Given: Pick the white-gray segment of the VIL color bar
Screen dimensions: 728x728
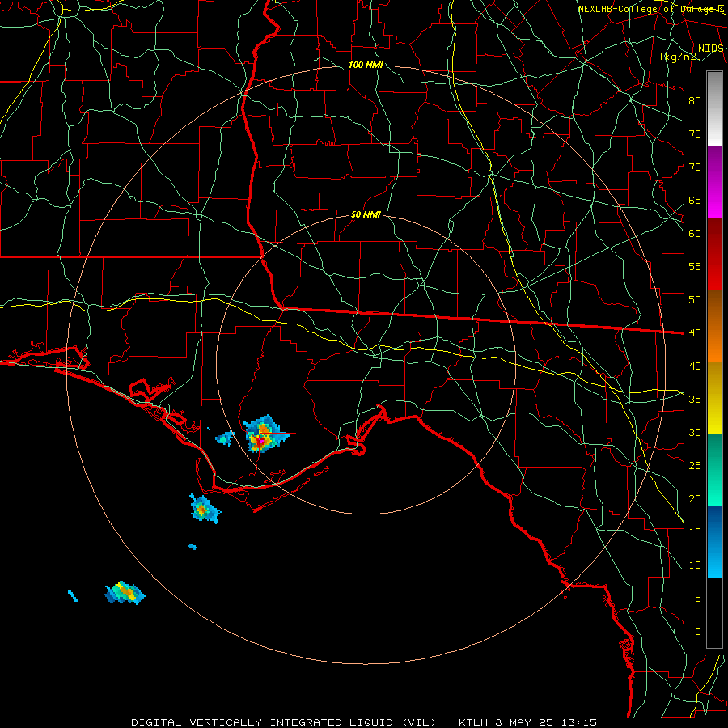Looking at the screenshot, I should [x=714, y=108].
